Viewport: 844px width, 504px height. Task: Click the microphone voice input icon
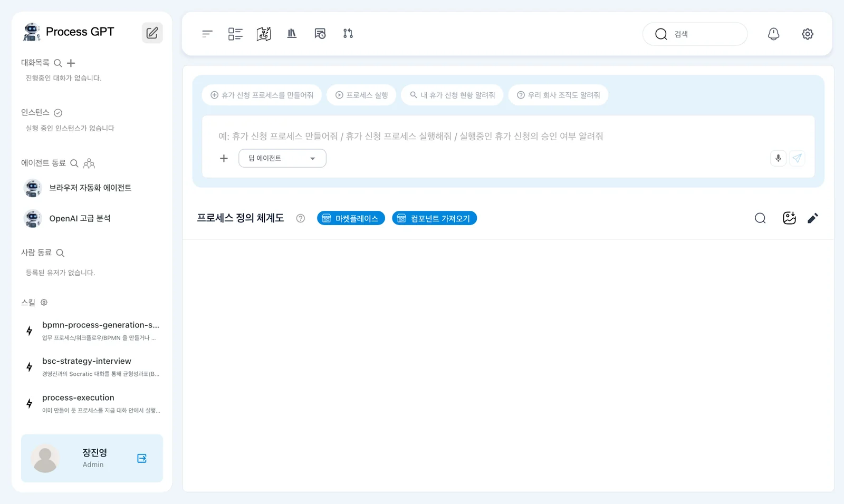[778, 158]
